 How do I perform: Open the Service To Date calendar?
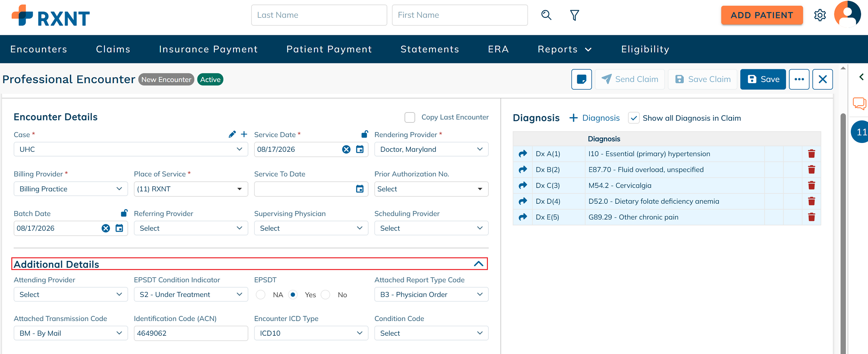point(360,189)
